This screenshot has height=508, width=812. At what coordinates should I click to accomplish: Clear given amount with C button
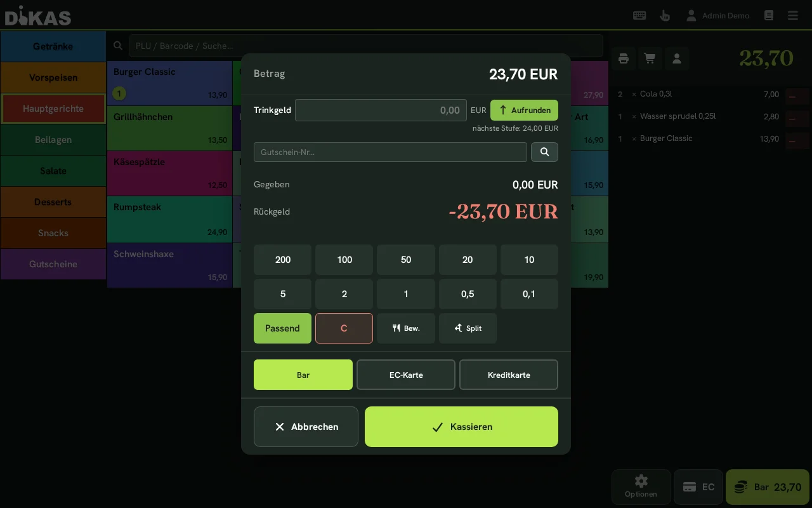click(x=344, y=328)
